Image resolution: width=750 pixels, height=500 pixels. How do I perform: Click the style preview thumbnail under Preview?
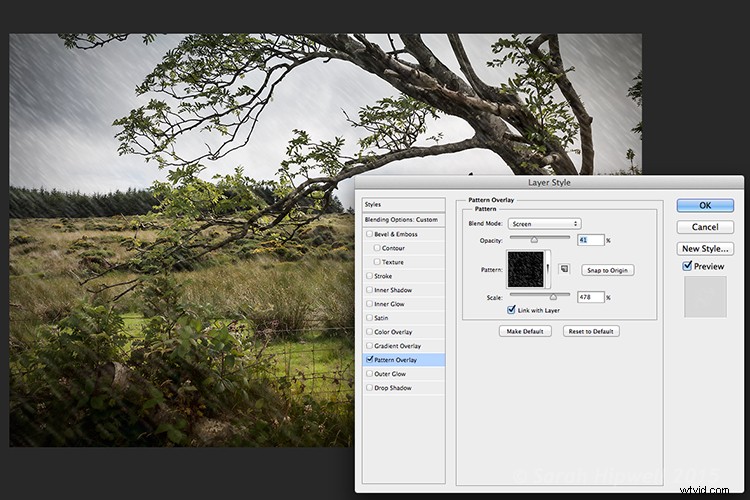pos(705,297)
